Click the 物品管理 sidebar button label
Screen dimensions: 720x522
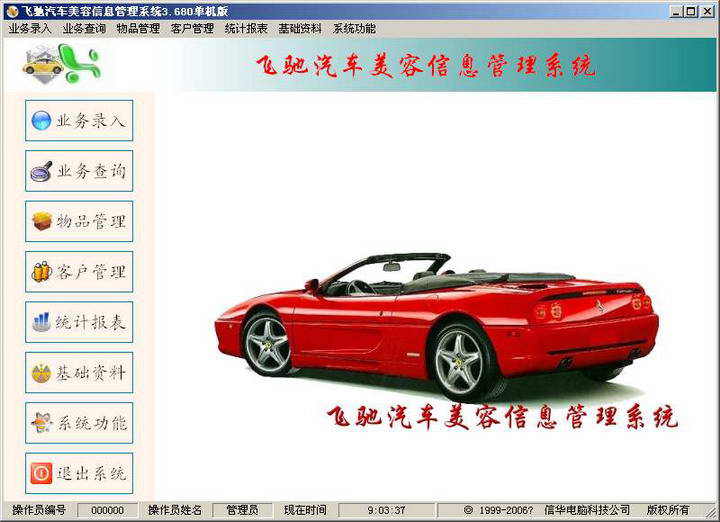(x=91, y=221)
